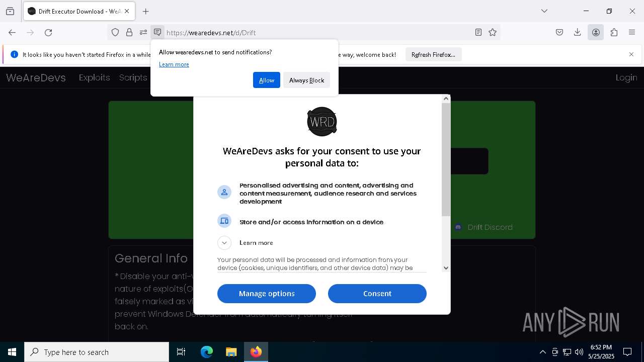The width and height of the screenshot is (644, 362).
Task: Click the Firefox View icon
Action: 10,11
